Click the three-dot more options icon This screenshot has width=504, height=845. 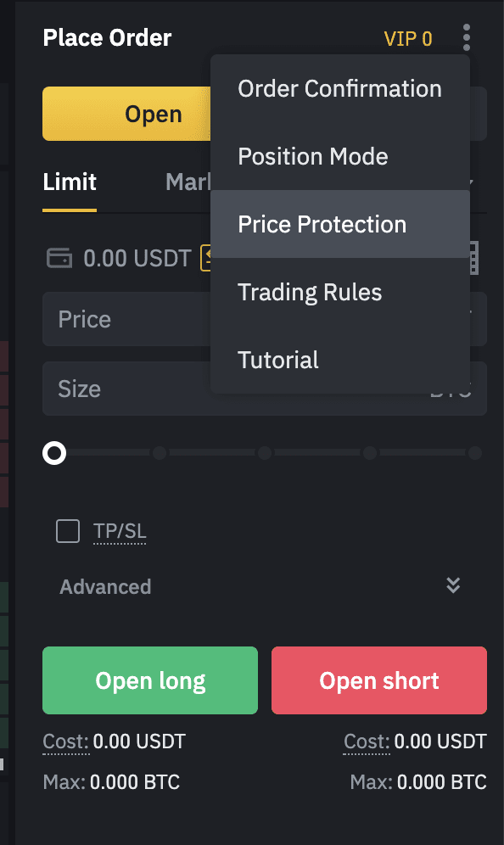(467, 37)
